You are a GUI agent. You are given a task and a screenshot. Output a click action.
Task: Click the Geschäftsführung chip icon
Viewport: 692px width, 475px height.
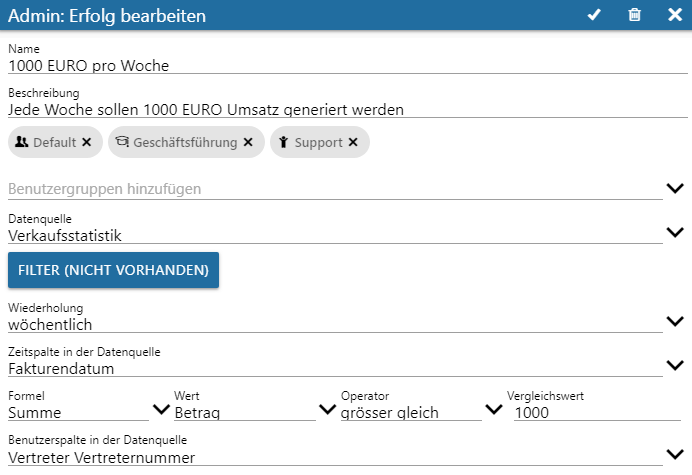[122, 141]
